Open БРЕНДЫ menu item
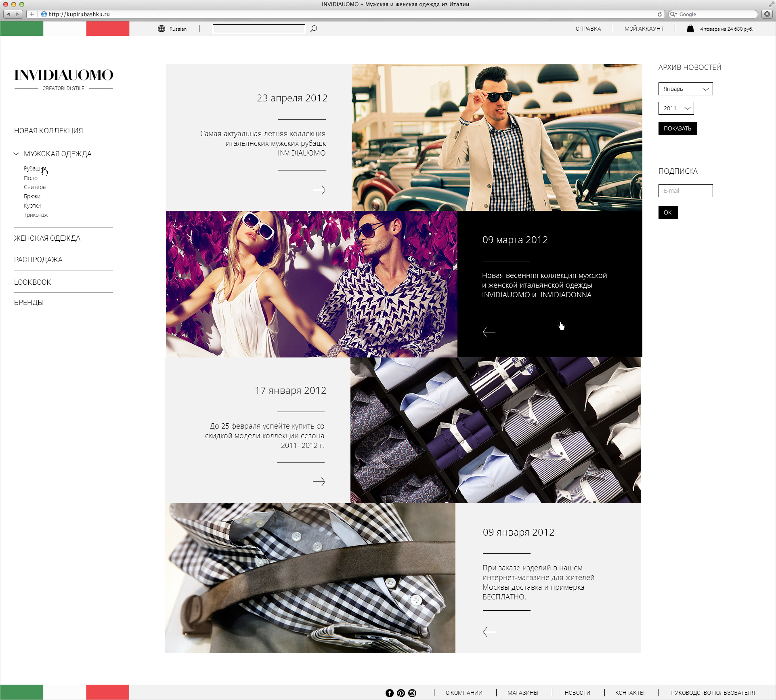This screenshot has height=700, width=776. (29, 303)
